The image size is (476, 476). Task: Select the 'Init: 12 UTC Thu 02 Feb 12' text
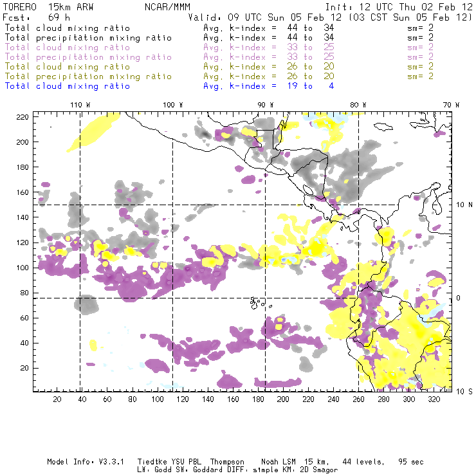[399, 7]
